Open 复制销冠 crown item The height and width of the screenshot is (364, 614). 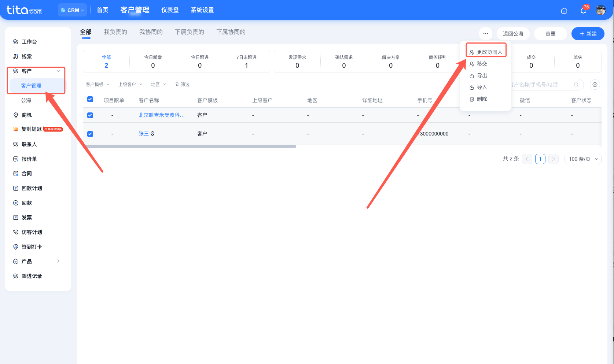click(38, 129)
